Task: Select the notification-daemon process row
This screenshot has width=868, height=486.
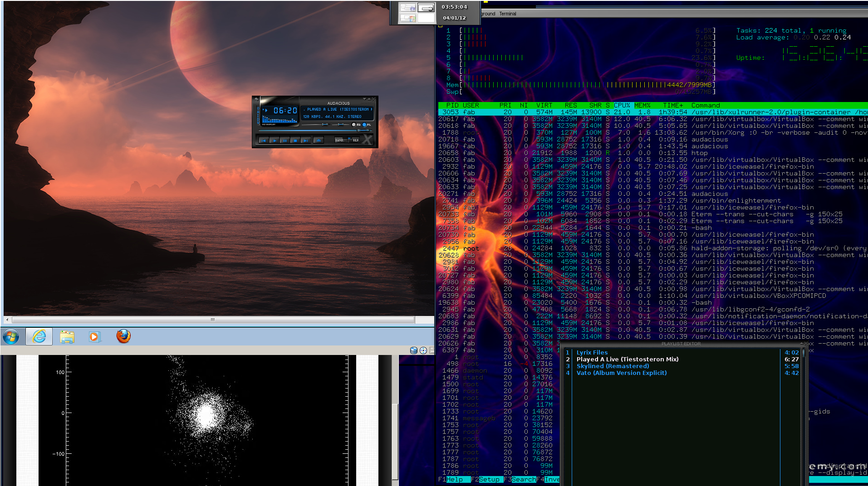Action: coord(652,316)
